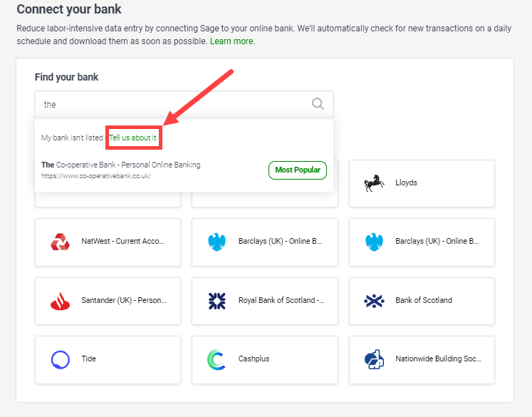
Task: Click the Most Popular badge
Action: [x=298, y=170]
